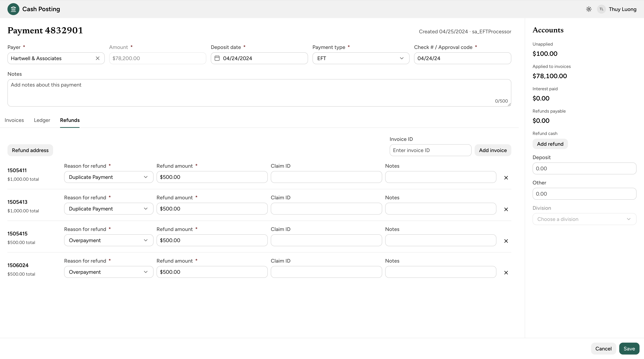Click invoice number 1505415
This screenshot has height=359, width=644.
18,234
